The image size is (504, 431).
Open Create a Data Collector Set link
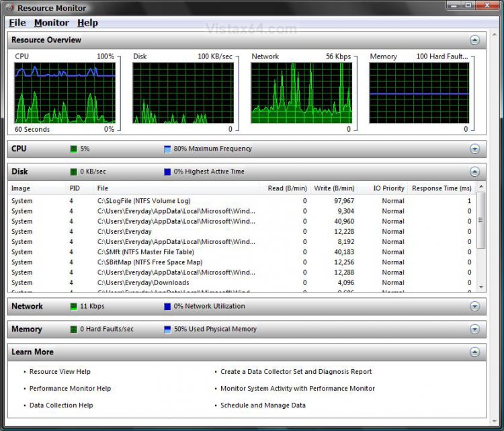(296, 372)
